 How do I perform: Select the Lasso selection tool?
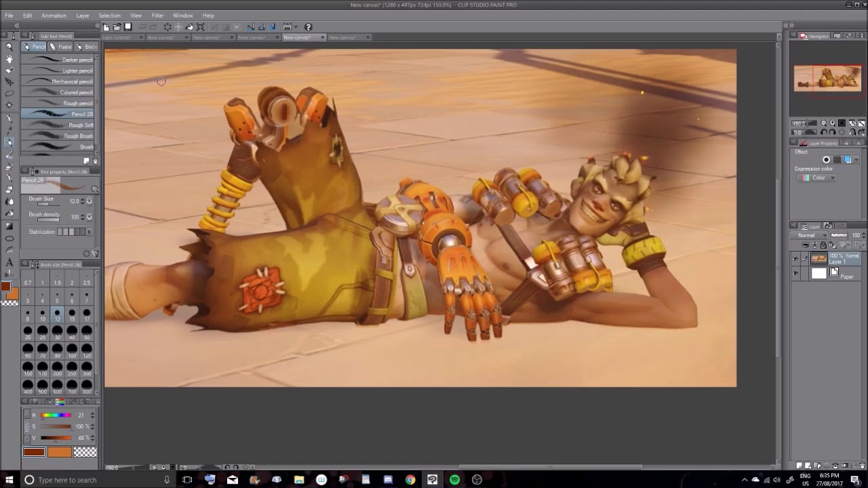(x=9, y=94)
